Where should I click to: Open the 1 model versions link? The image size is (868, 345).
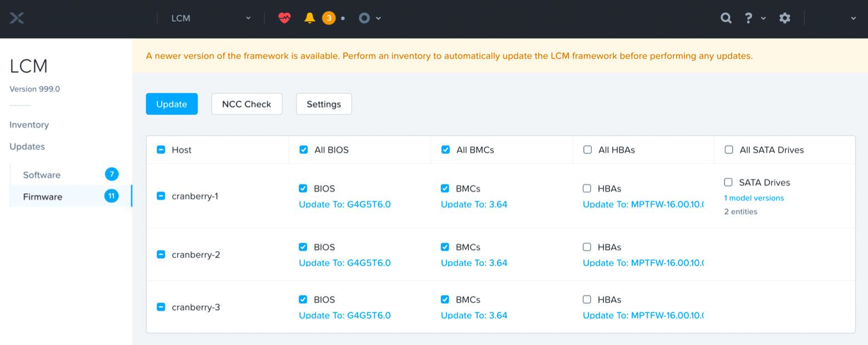pos(753,198)
